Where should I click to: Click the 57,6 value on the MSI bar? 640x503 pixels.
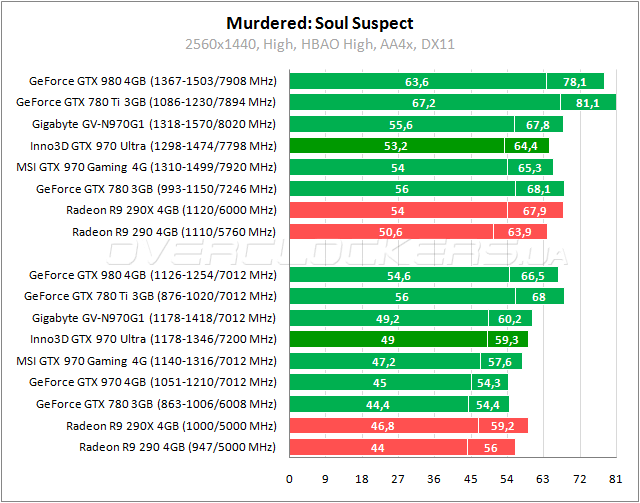[x=500, y=362]
